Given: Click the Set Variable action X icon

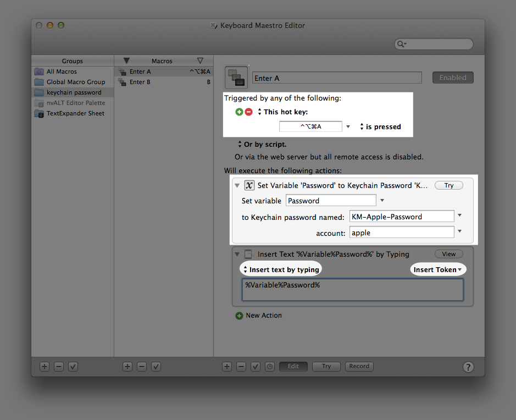Looking at the screenshot, I should coord(249,185).
